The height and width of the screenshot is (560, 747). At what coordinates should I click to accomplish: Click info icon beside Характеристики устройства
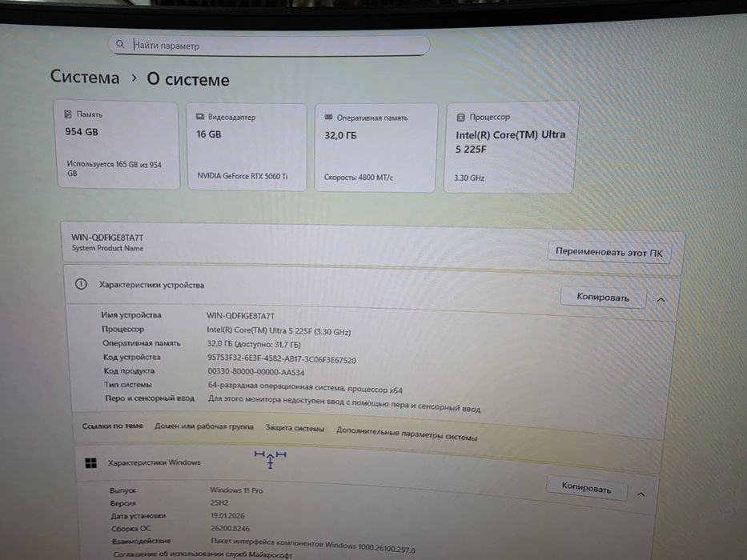pyautogui.click(x=81, y=284)
